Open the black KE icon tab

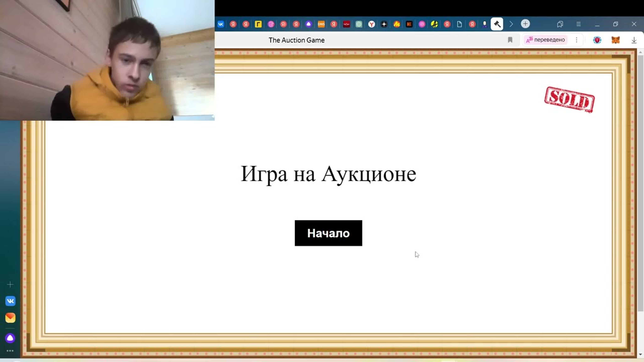tap(409, 24)
